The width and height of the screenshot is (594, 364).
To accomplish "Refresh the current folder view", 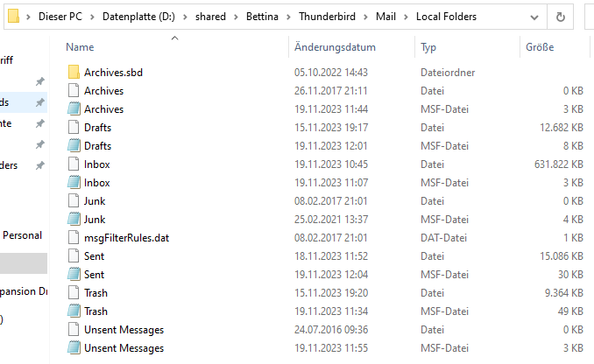I will (x=560, y=17).
